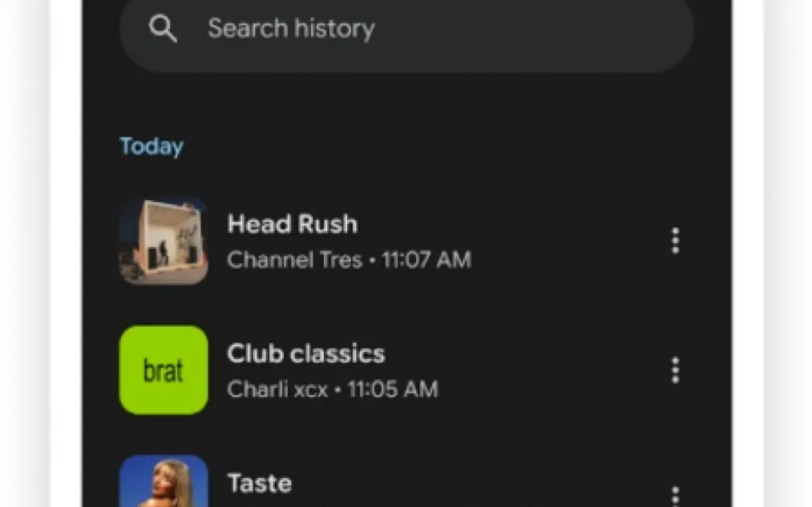Open the Head Rush song title

(293, 224)
